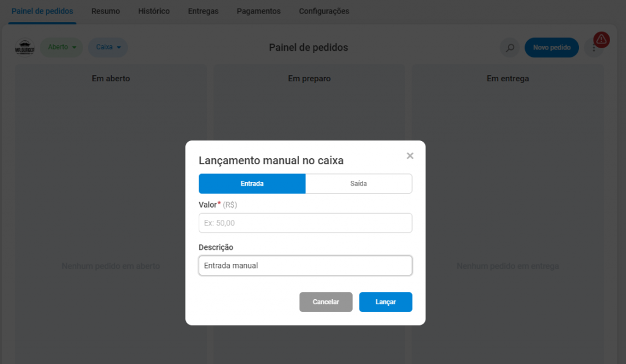
Task: Open the Caixa dropdown menu
Action: point(108,47)
